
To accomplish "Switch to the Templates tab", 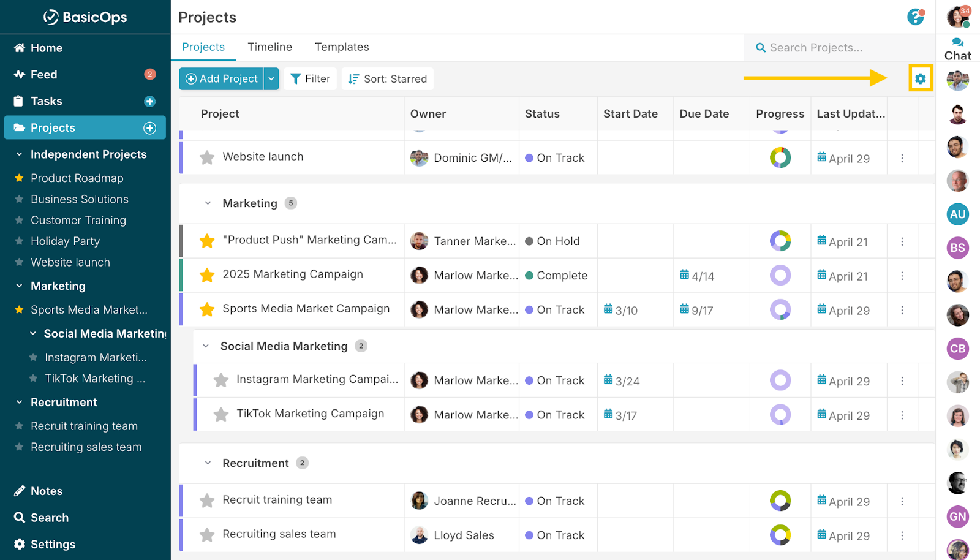I will click(x=342, y=47).
